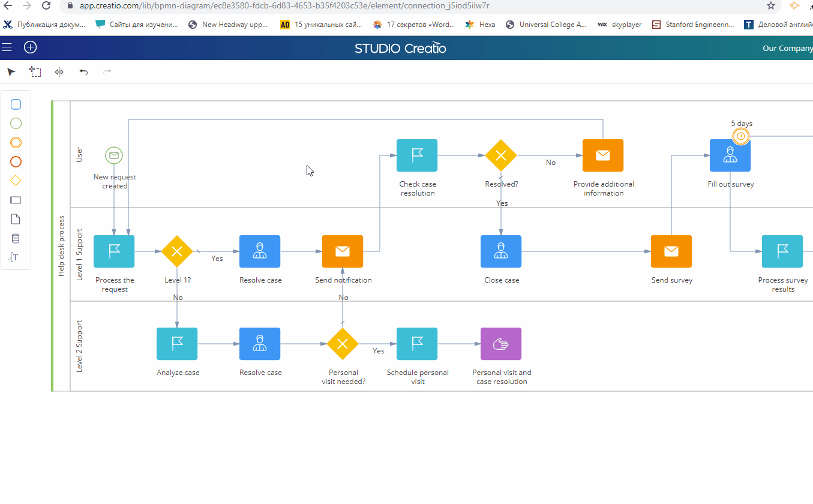Bookmark this page with the star icon
This screenshot has height=504, width=813.
(x=771, y=5)
